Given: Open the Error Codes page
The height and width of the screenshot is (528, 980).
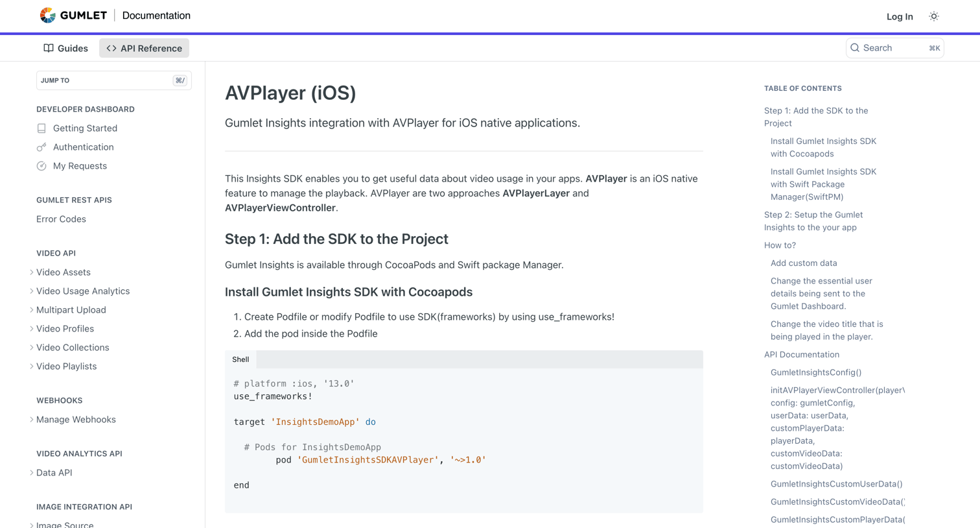Looking at the screenshot, I should (61, 219).
